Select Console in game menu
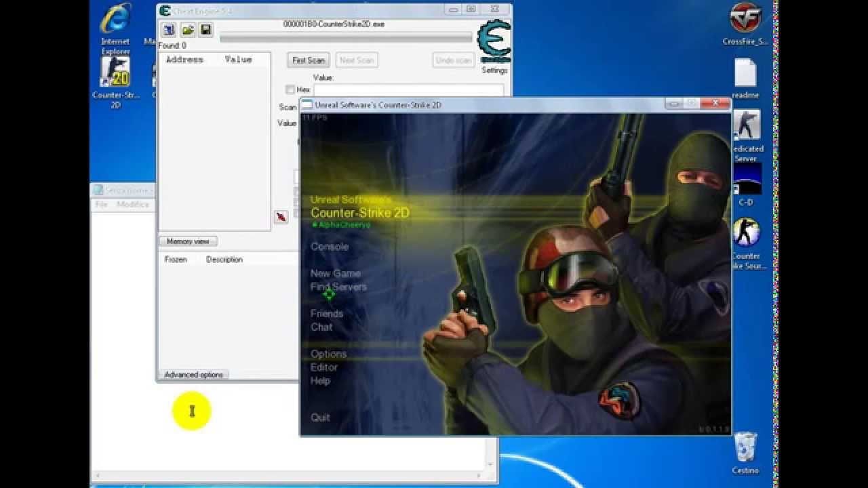This screenshot has width=868, height=488. [x=330, y=247]
